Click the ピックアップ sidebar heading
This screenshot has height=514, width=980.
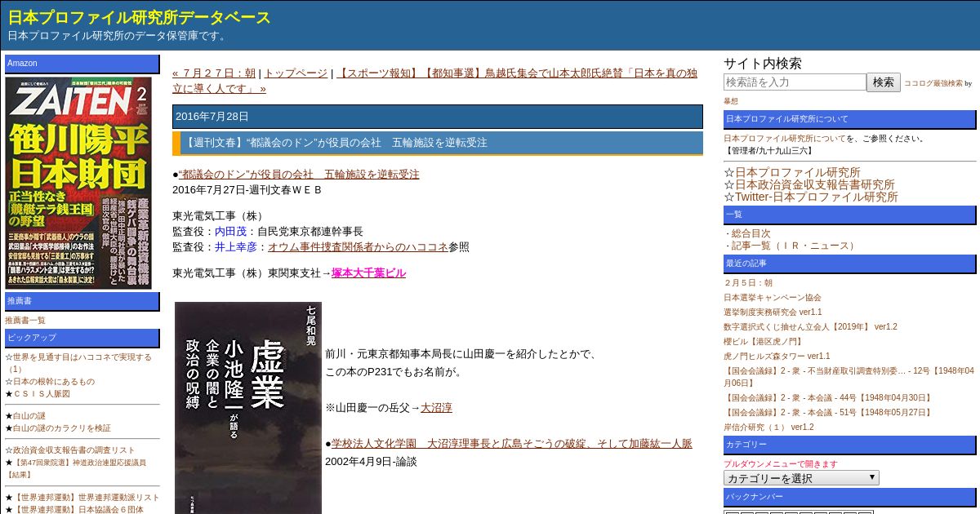point(82,338)
